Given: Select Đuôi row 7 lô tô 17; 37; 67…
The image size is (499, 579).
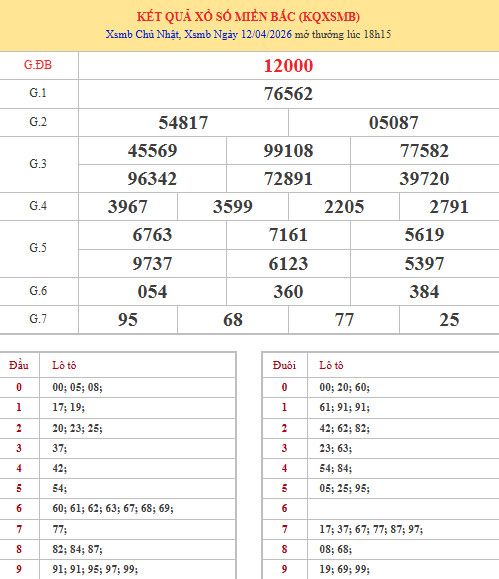Looking at the screenshot, I should (371, 529).
